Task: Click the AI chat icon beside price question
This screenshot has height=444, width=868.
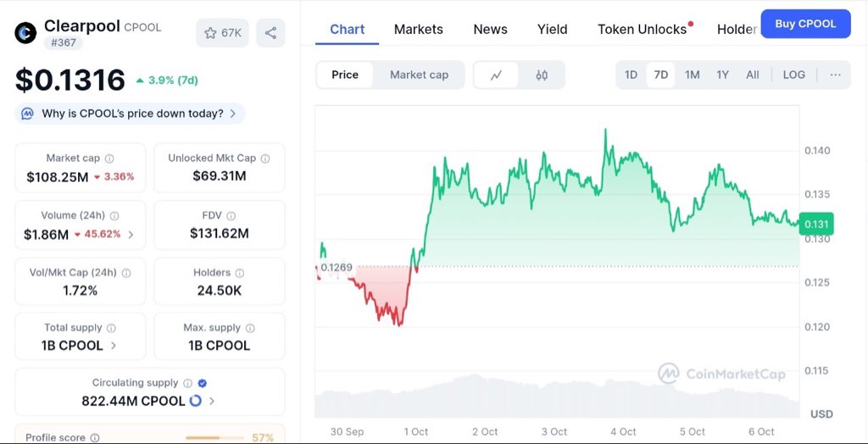Action: [x=28, y=114]
